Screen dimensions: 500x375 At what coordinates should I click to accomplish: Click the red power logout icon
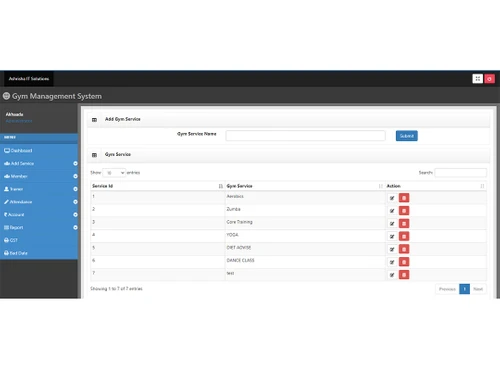[489, 79]
